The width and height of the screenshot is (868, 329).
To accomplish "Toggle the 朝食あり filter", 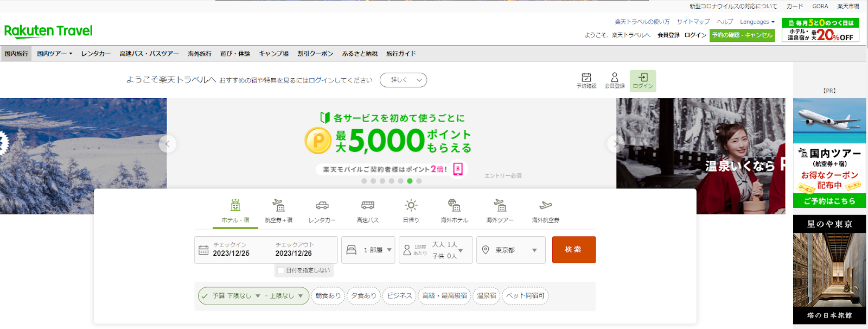I will [328, 296].
